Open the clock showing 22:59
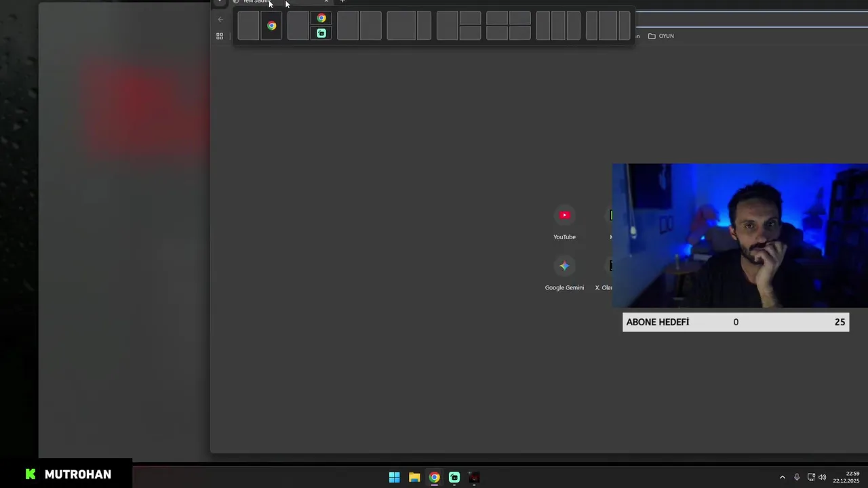This screenshot has width=868, height=488. tap(846, 477)
